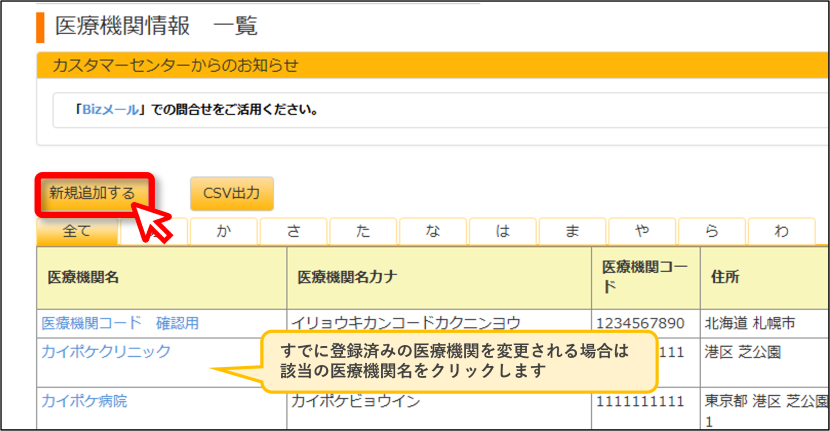Click the CSV出力 button
The height and width of the screenshot is (431, 830).
[232, 194]
